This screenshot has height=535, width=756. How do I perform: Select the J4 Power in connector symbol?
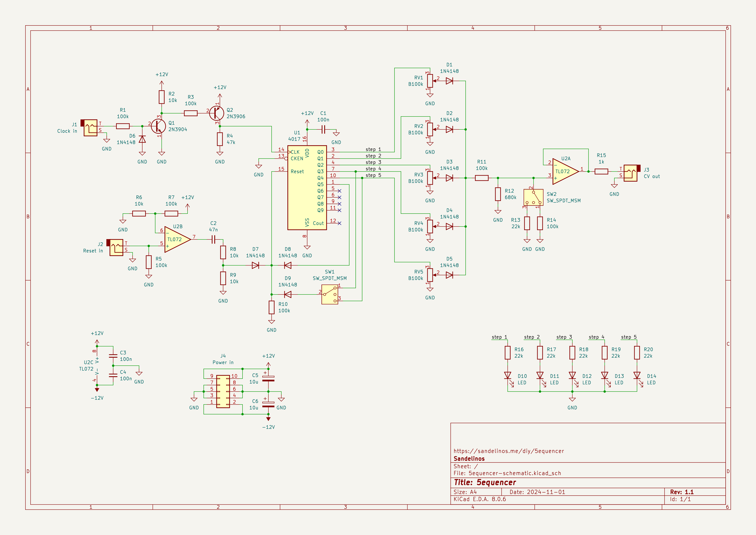[x=223, y=391]
